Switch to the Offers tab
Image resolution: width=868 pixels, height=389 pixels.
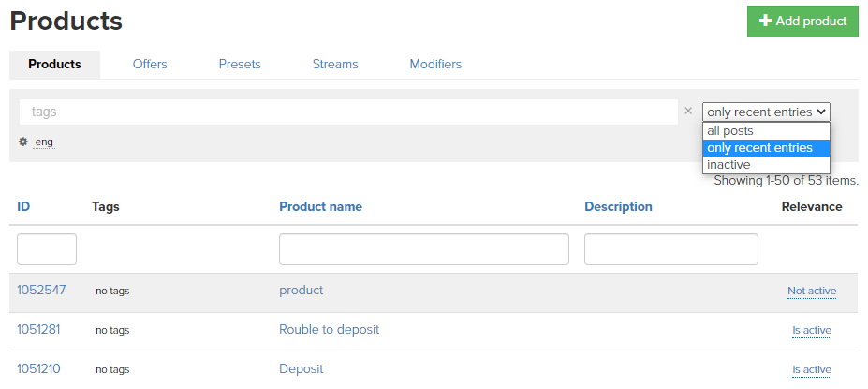[x=150, y=65]
